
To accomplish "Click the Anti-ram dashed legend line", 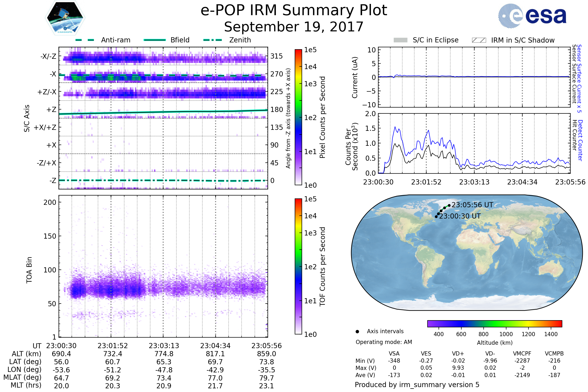I will pyautogui.click(x=85, y=40).
